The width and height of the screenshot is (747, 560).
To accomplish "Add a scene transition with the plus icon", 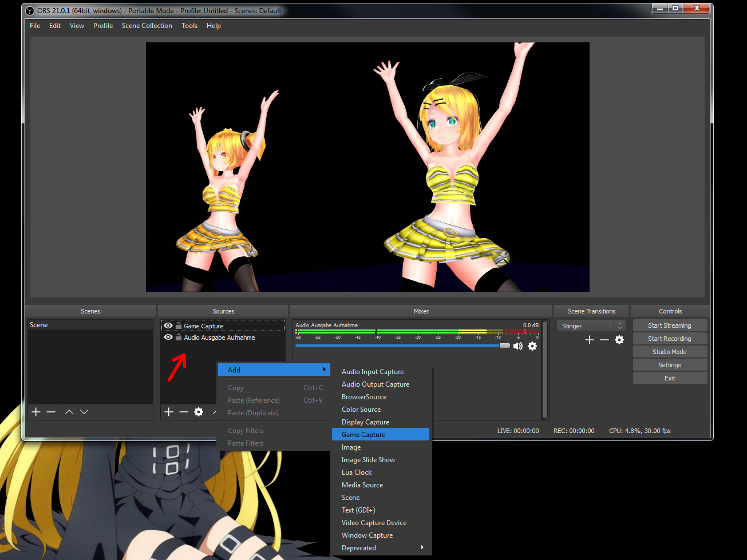I will pyautogui.click(x=590, y=340).
